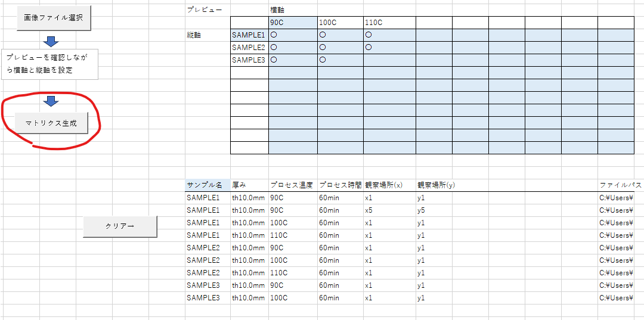Viewport: 644px width, 320px height.
Task: Select the サンプル名 header cell
Action: click(208, 185)
